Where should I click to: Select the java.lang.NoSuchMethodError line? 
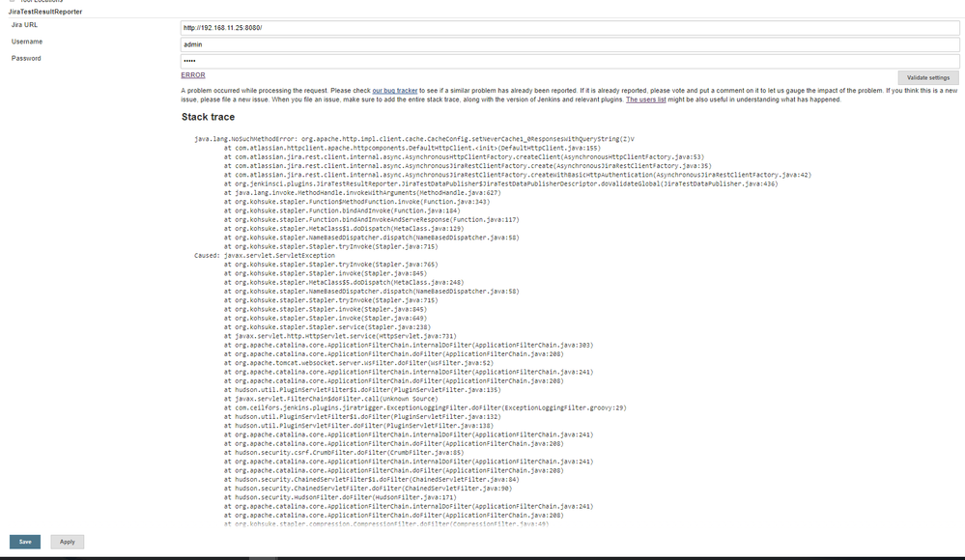click(414, 139)
